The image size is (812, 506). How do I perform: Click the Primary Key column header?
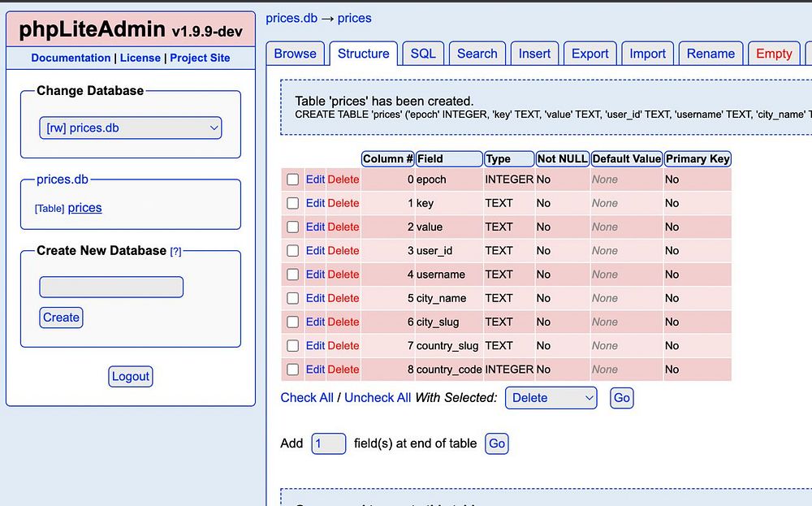(698, 159)
